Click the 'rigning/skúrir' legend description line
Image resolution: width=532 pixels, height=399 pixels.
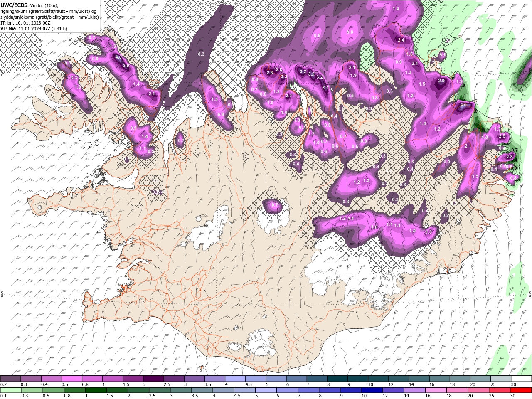pyautogui.click(x=49, y=11)
